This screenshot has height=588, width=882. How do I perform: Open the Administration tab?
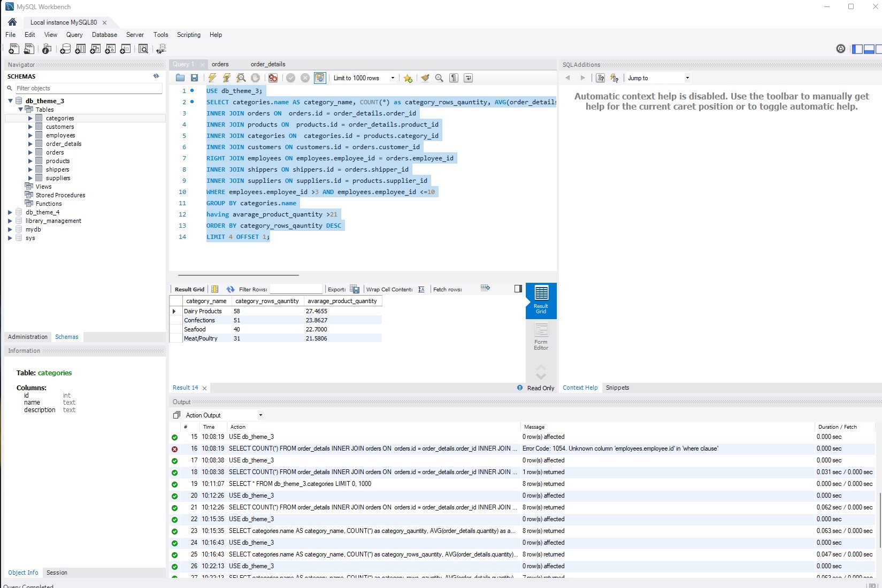(x=28, y=337)
